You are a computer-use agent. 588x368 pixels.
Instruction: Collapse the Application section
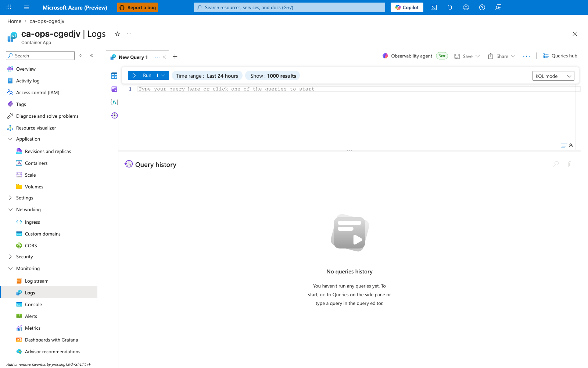10,139
